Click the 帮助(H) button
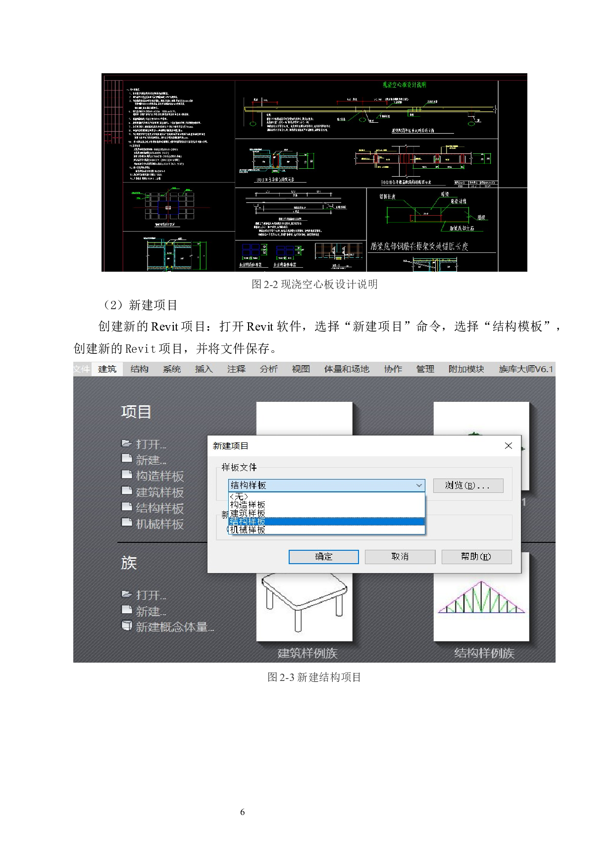The width and height of the screenshot is (614, 868). [x=476, y=557]
